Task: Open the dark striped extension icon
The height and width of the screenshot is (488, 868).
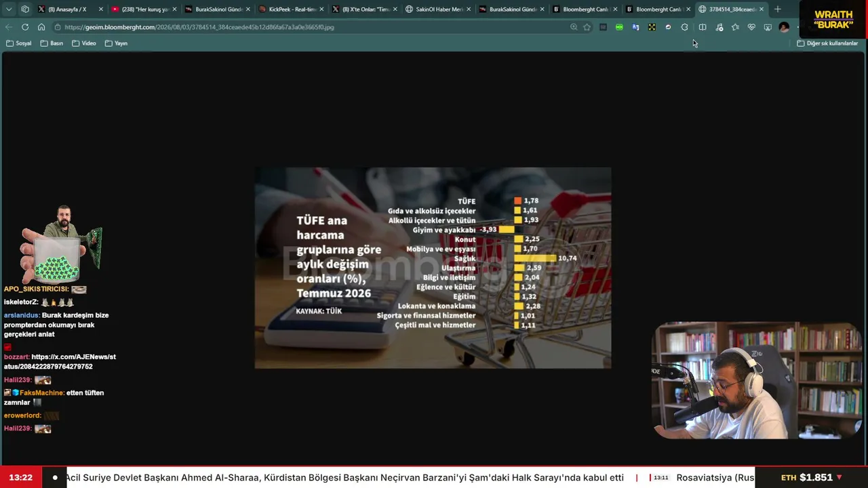Action: (603, 27)
